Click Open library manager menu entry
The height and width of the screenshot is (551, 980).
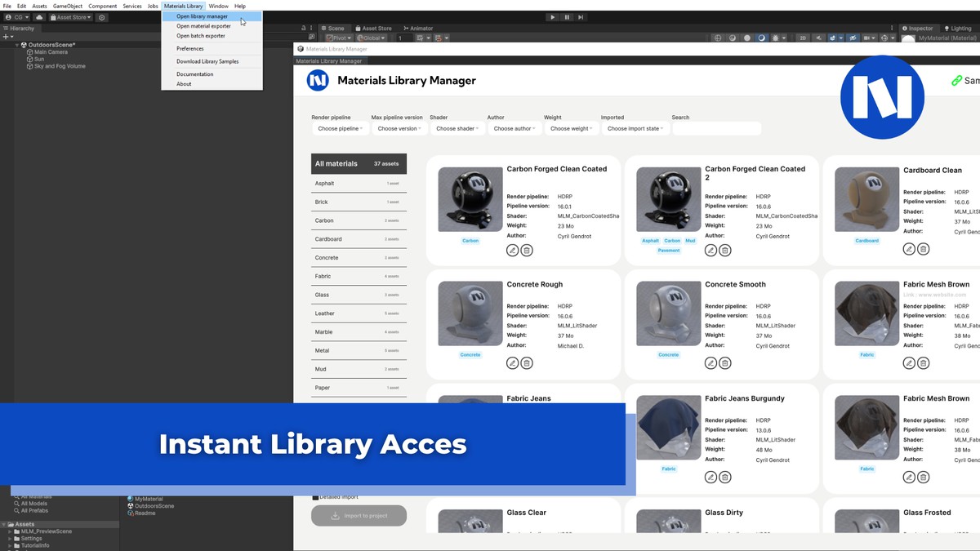212,16
